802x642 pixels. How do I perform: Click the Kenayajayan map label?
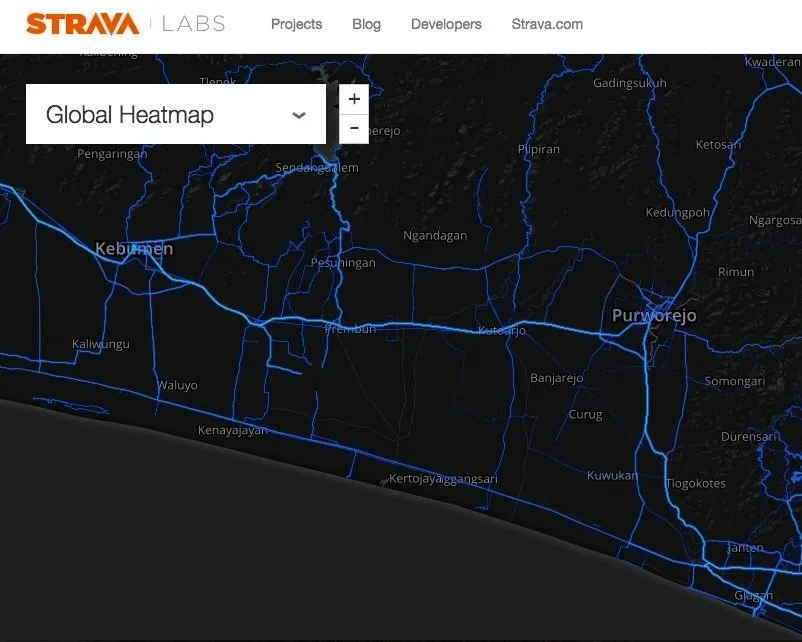coord(233,430)
